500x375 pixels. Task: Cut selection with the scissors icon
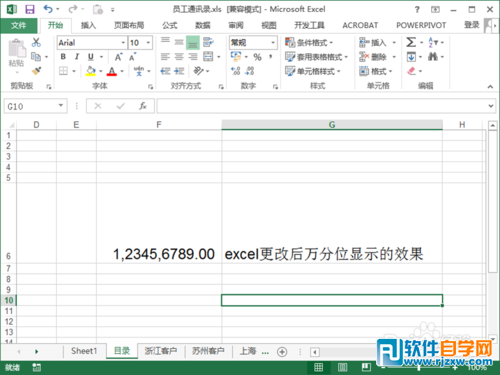36,42
